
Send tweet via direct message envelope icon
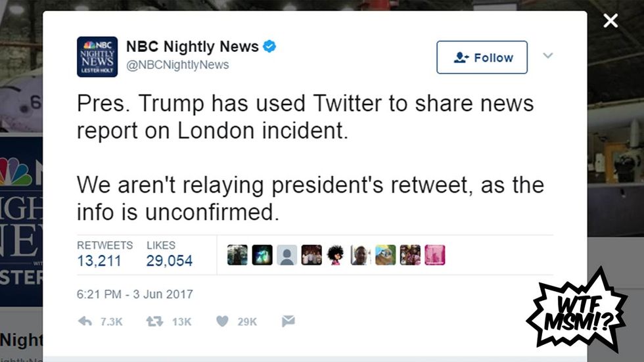click(288, 321)
